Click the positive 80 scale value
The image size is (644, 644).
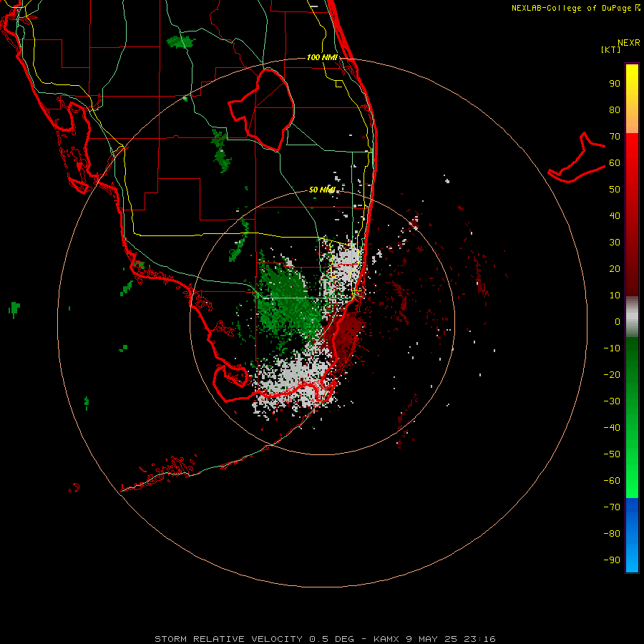(x=615, y=110)
